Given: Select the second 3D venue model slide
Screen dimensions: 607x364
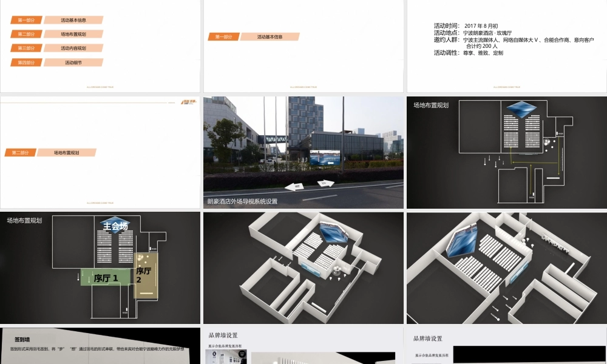Looking at the screenshot, I should click(x=507, y=268).
